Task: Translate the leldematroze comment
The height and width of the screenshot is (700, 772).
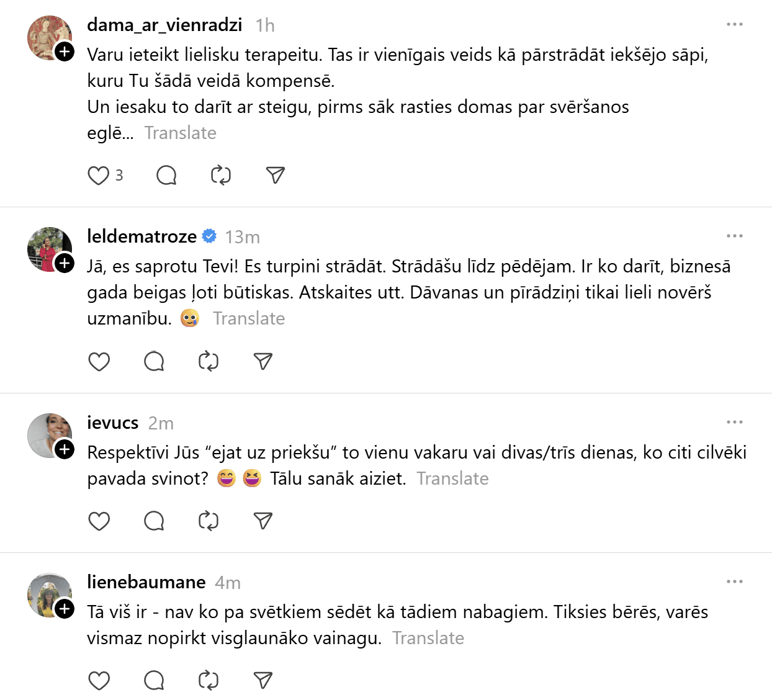Action: pyautogui.click(x=249, y=318)
